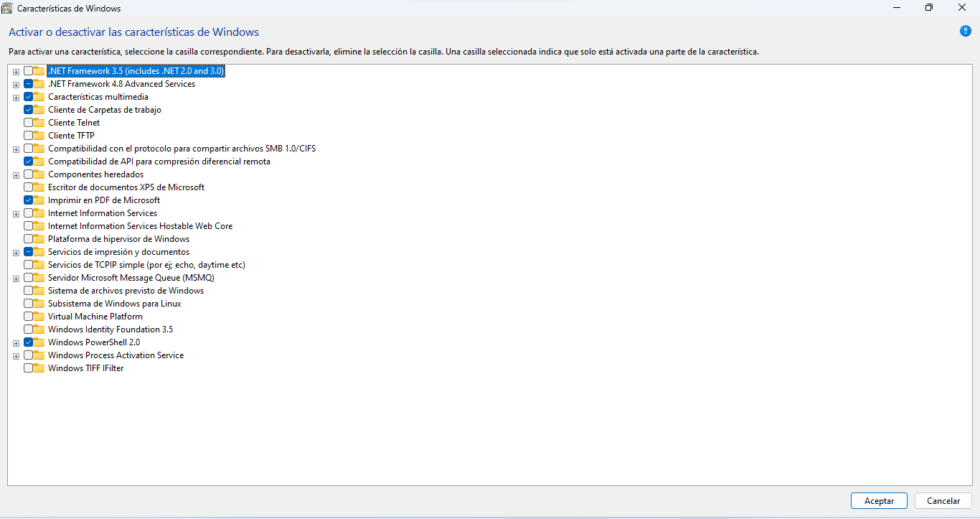Click the folder icon of Imprimir en PDF de Microsoft
980x519 pixels.
[39, 200]
